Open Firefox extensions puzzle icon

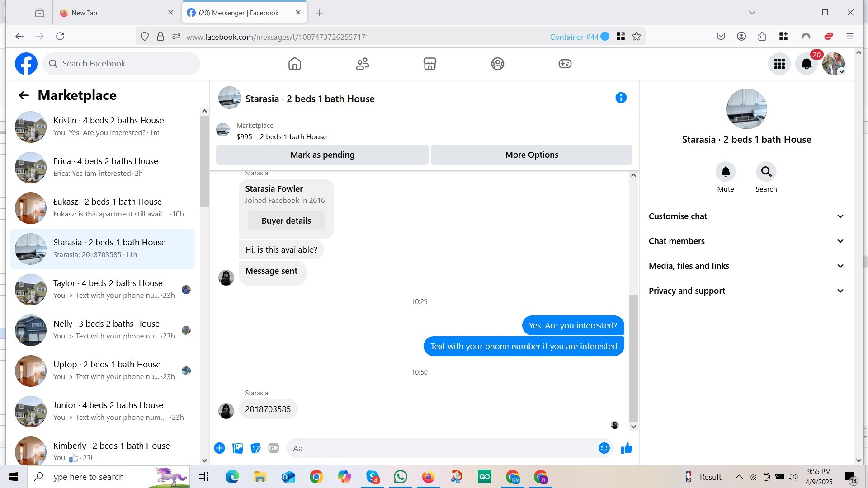762,37
